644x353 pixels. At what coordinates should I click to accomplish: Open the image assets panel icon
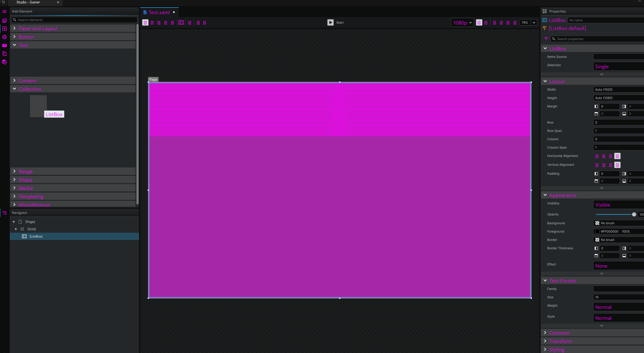pyautogui.click(x=5, y=21)
